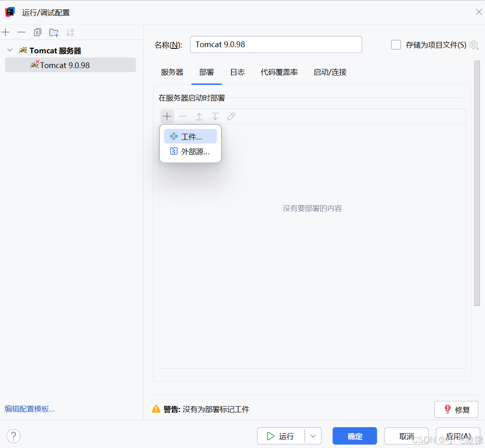Add new run configuration with plus icon
This screenshot has width=485, height=448.
tap(6, 32)
